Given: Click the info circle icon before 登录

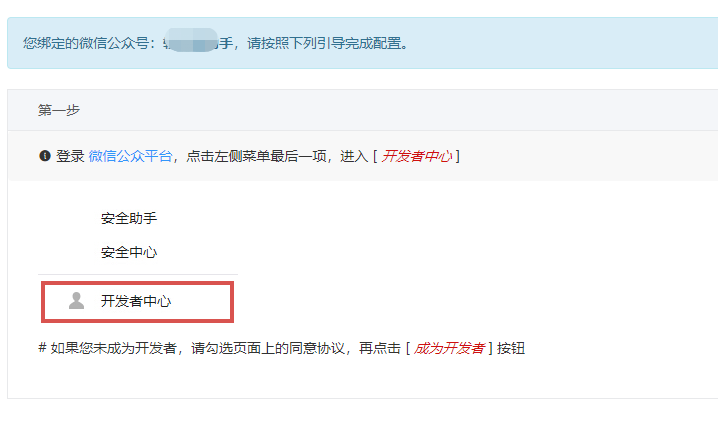Looking at the screenshot, I should (x=45, y=156).
